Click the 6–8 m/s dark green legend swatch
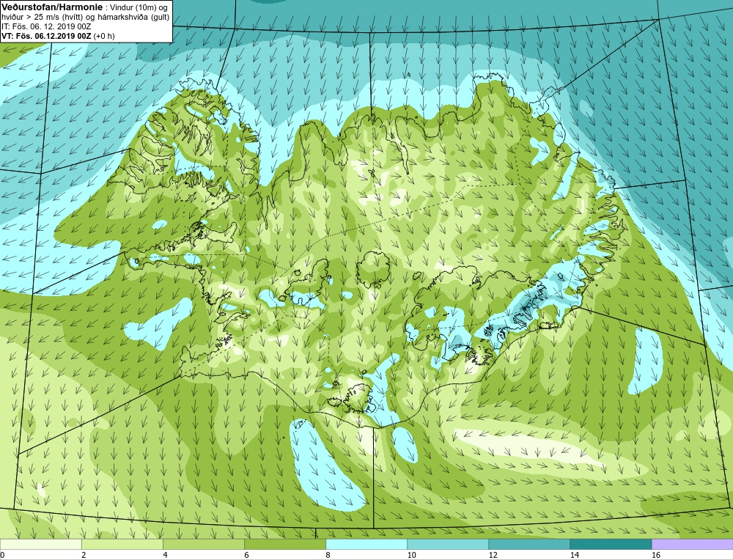 tap(284, 544)
